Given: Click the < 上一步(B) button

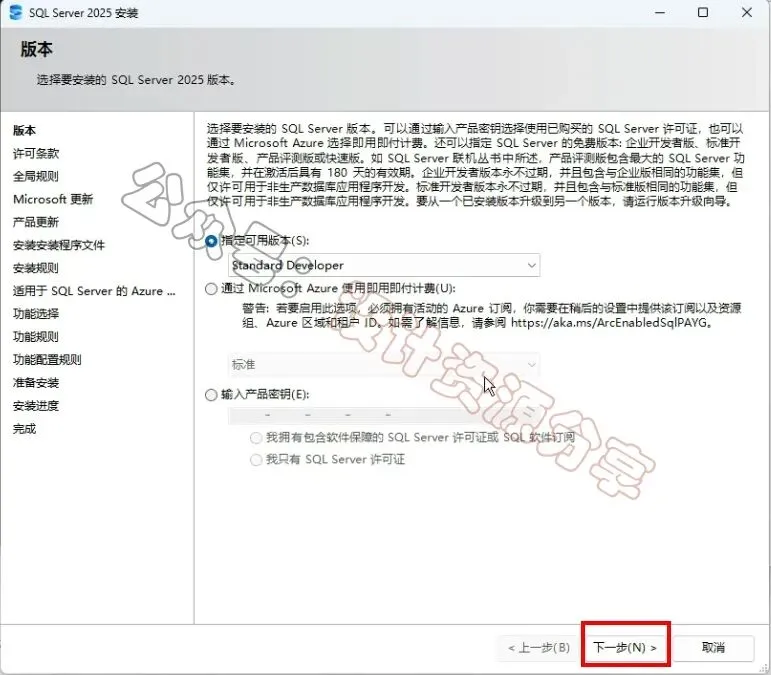Looking at the screenshot, I should click(x=539, y=647).
